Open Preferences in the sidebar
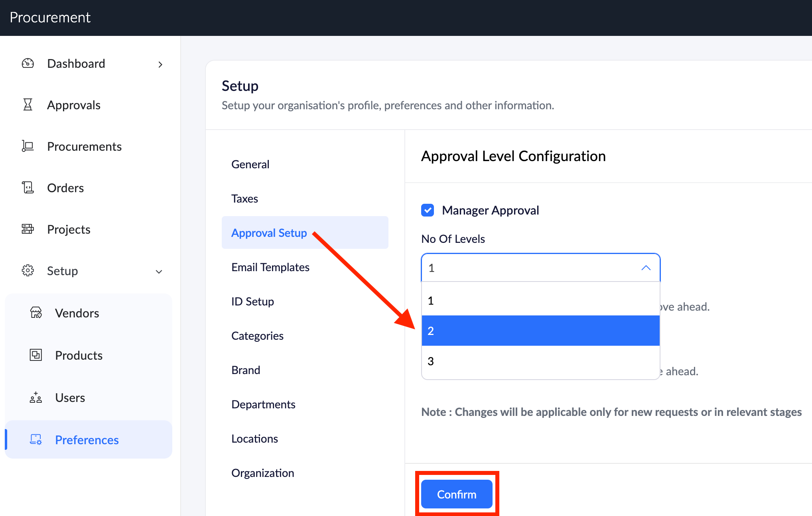Viewport: 812px width, 516px height. point(87,440)
